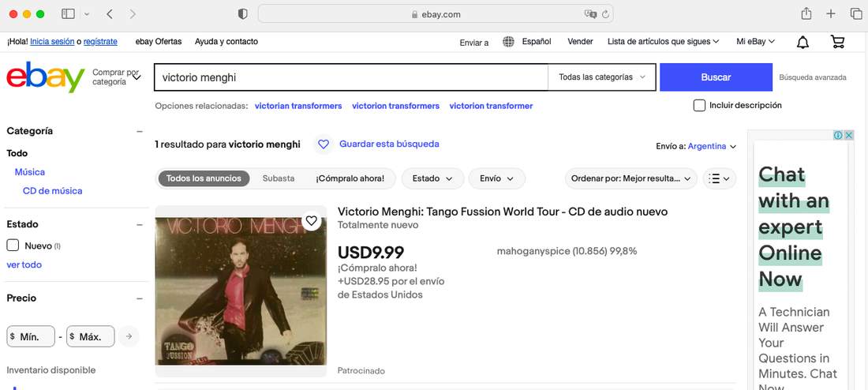Open Ayuda y contacto menu item

tap(226, 42)
